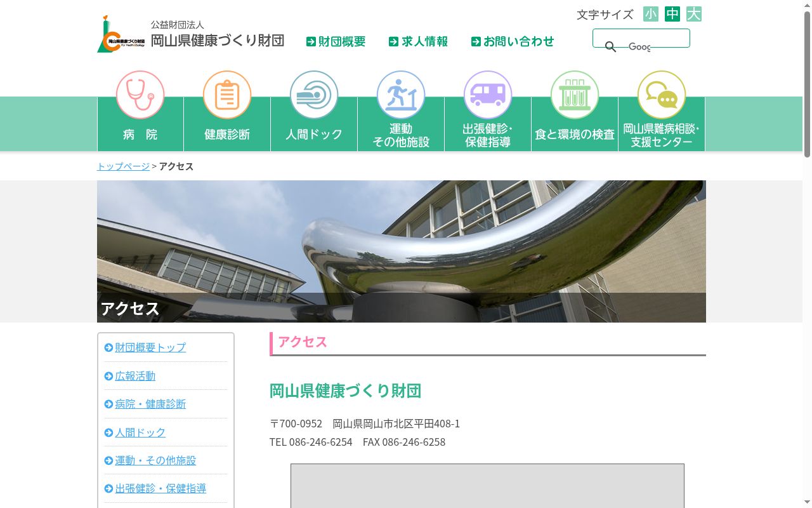Open the 人間ドック menu label in the navigation bar
This screenshot has height=508, width=812.
[314, 135]
